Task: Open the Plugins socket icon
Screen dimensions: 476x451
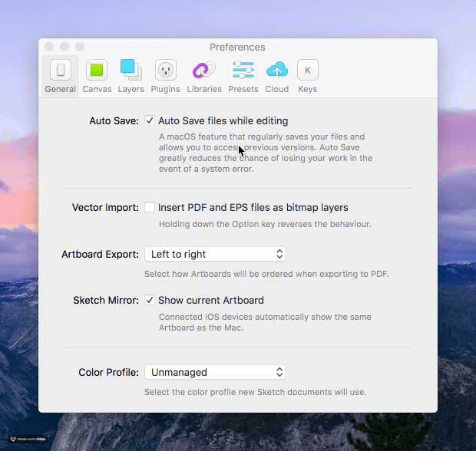Action: (165, 70)
